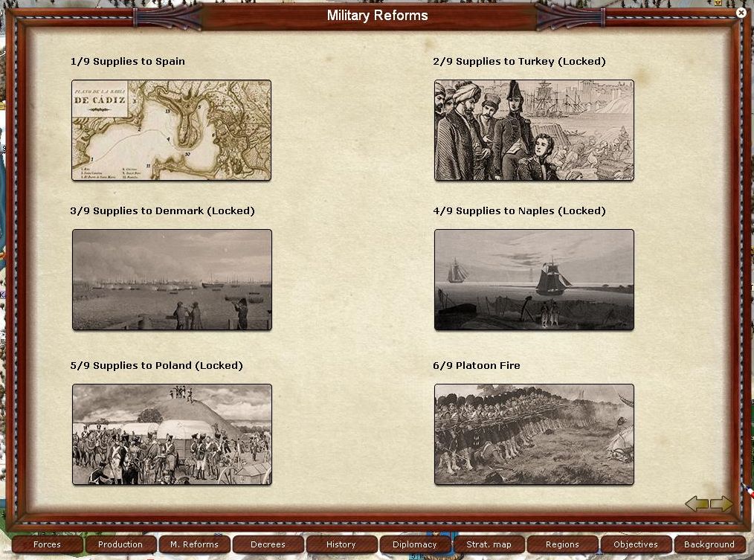Select the Supplies to Denmark harbor picture
Viewport: 754px width, 560px height.
pos(172,280)
